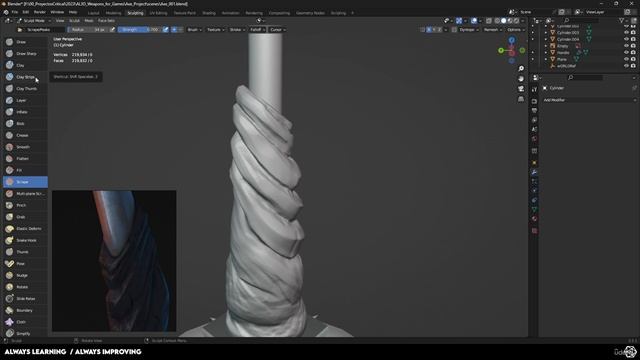Viewport: 640px width, 360px height.
Task: Select the Pinch brush
Action: tap(25, 205)
